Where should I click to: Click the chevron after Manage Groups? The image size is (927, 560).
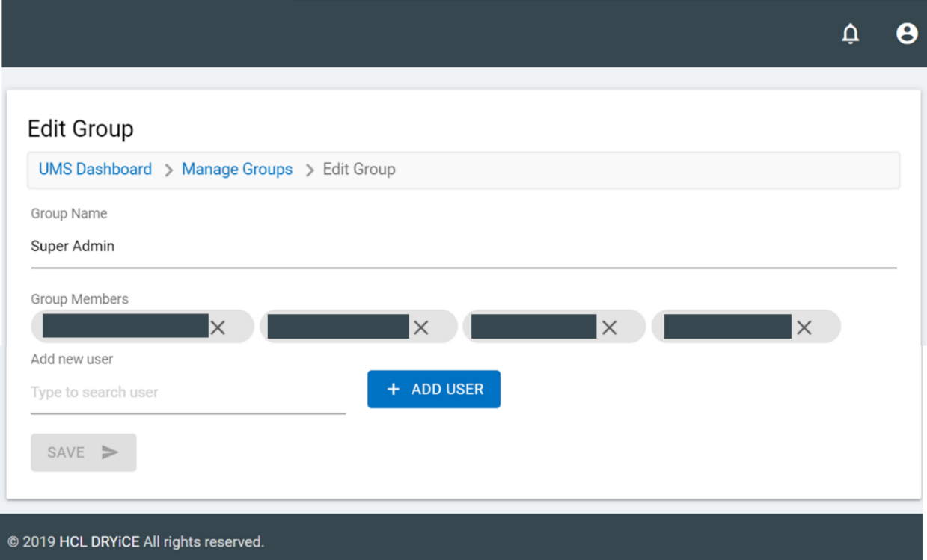point(309,170)
